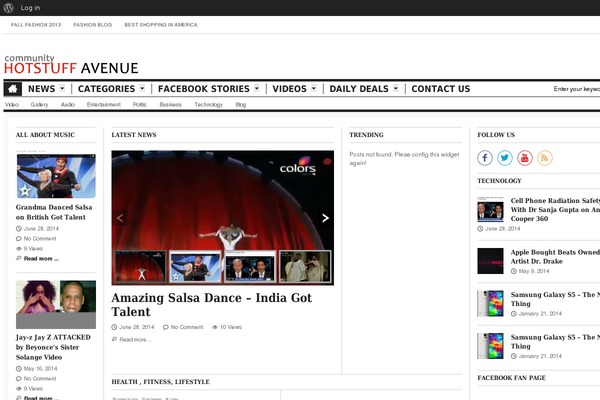The image size is (600, 400).
Task: Select the Gallery submenu link
Action: click(39, 104)
